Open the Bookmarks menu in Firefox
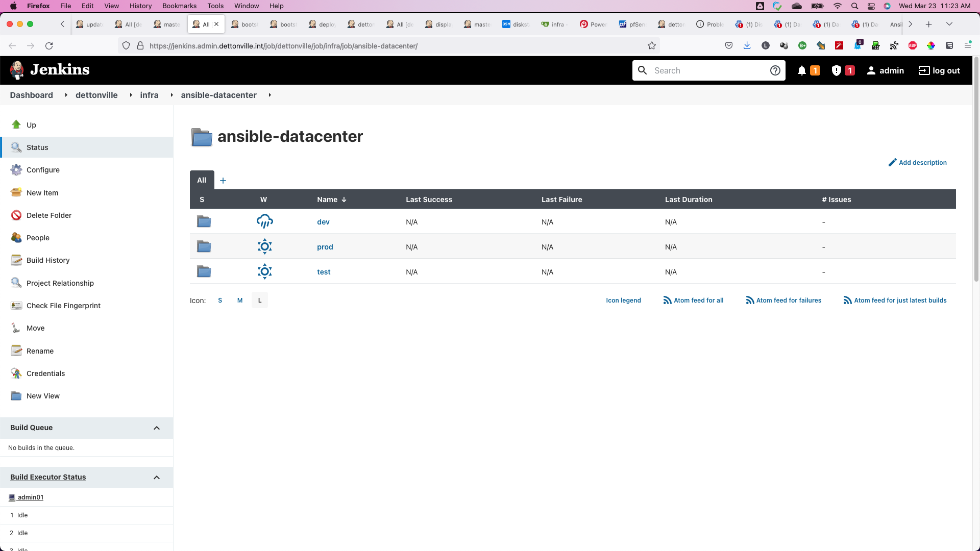The image size is (980, 551). [179, 6]
